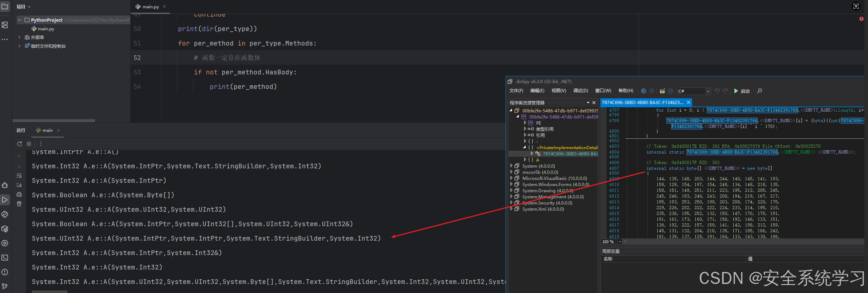Screen dimensions: 868x293
Task: Open the Services tool window icon
Action: (x=5, y=243)
